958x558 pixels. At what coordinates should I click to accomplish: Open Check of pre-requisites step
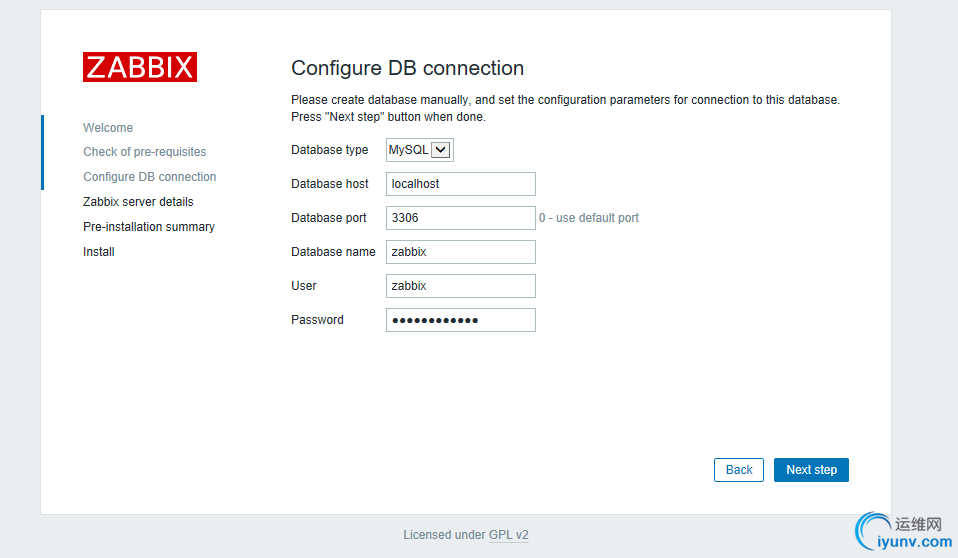[145, 152]
